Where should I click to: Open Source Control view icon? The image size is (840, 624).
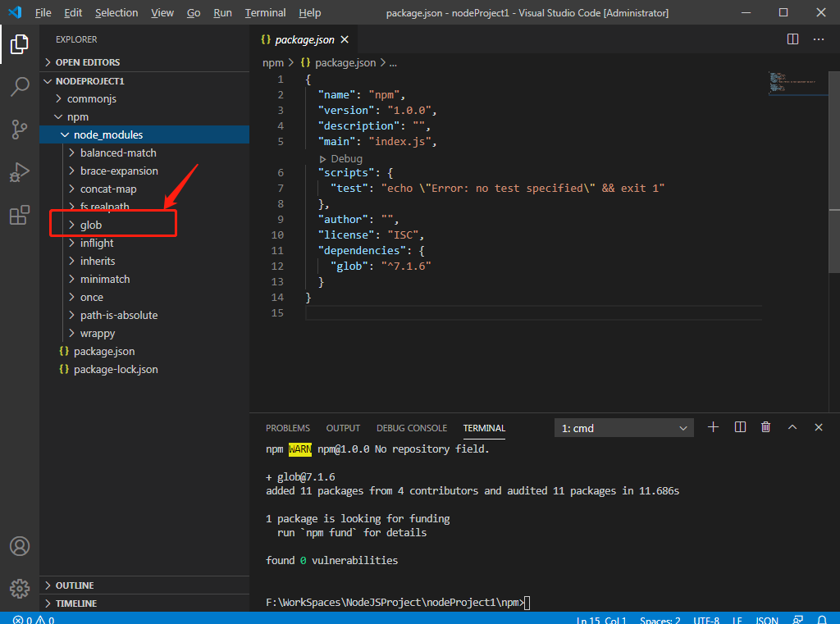[20, 130]
